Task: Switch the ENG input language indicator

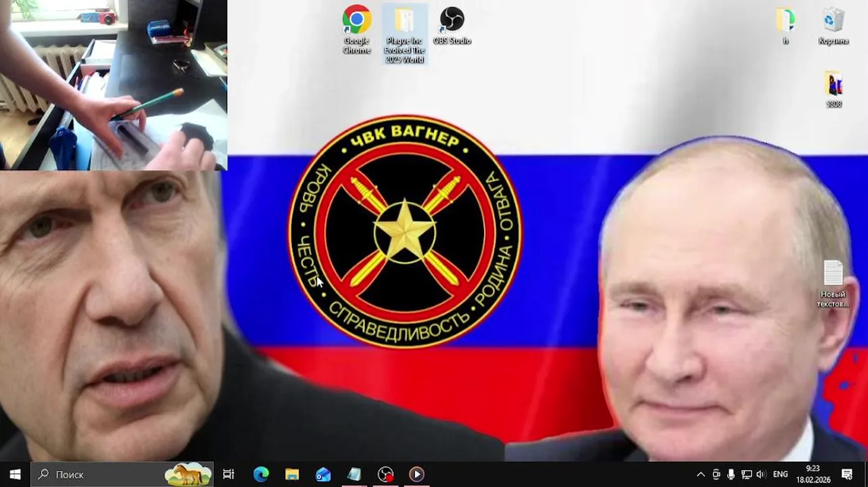Action: click(780, 474)
